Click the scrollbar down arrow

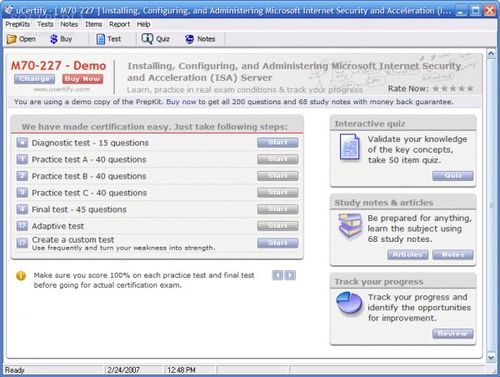(491, 357)
